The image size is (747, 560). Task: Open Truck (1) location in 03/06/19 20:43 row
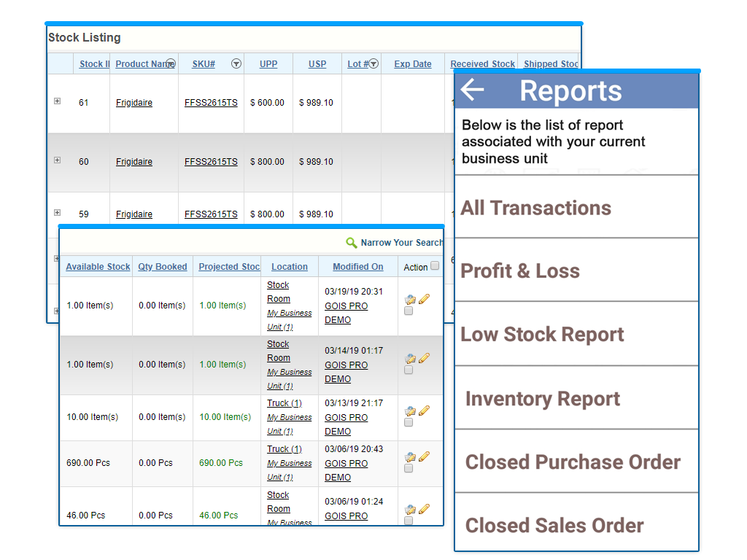[x=284, y=449]
